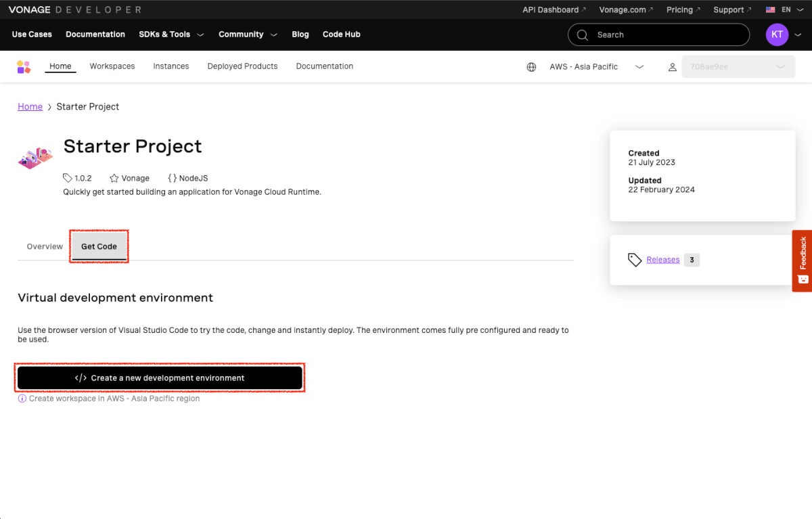Viewport: 812px width, 519px height.
Task: Open Deployed Products
Action: point(242,66)
